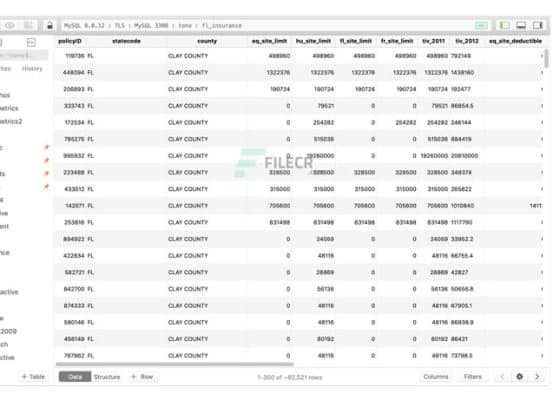Toggle the left sidebar panel
The image size is (560, 420).
coord(504,25)
